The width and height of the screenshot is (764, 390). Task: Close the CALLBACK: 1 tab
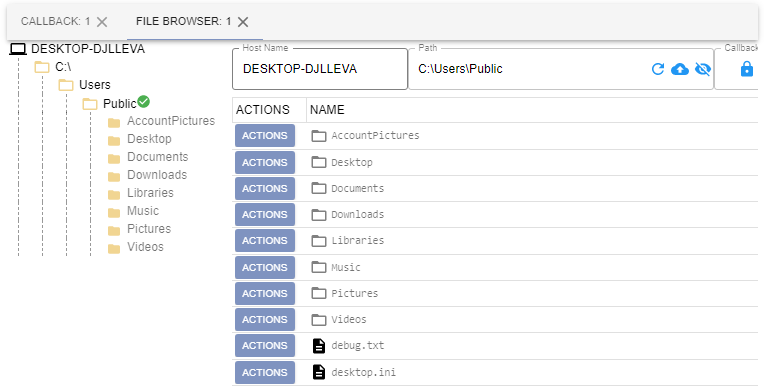pos(102,21)
